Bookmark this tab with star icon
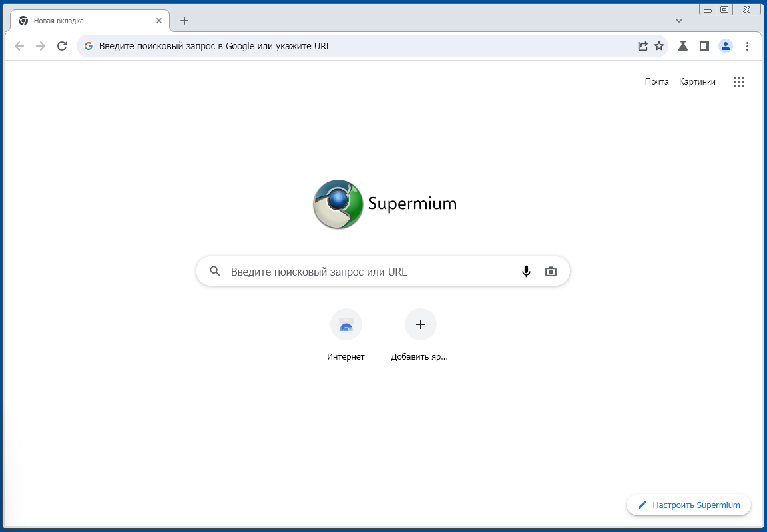 [659, 46]
